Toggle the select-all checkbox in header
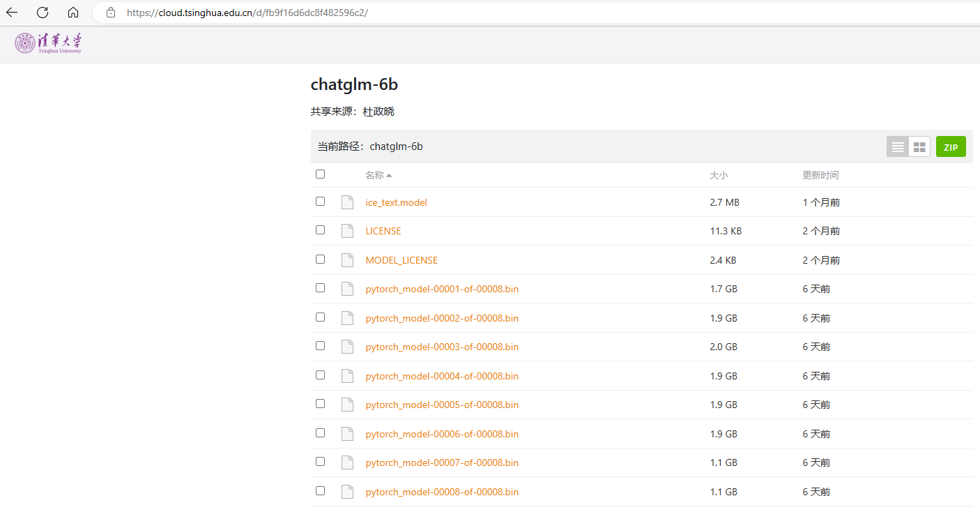 coord(320,174)
